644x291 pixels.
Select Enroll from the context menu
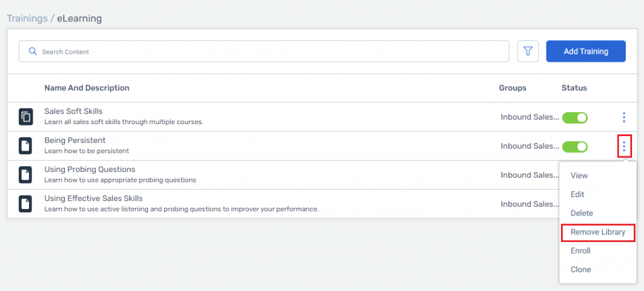[580, 251]
